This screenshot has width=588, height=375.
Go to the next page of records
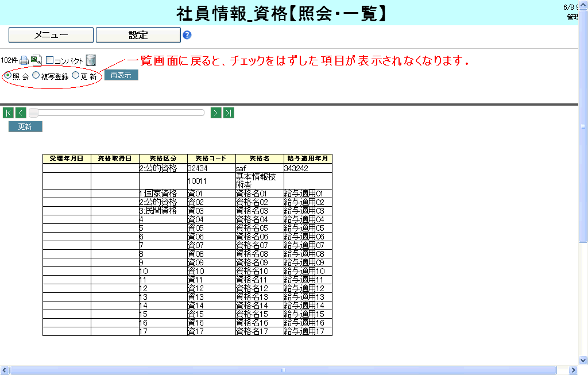pyautogui.click(x=216, y=113)
